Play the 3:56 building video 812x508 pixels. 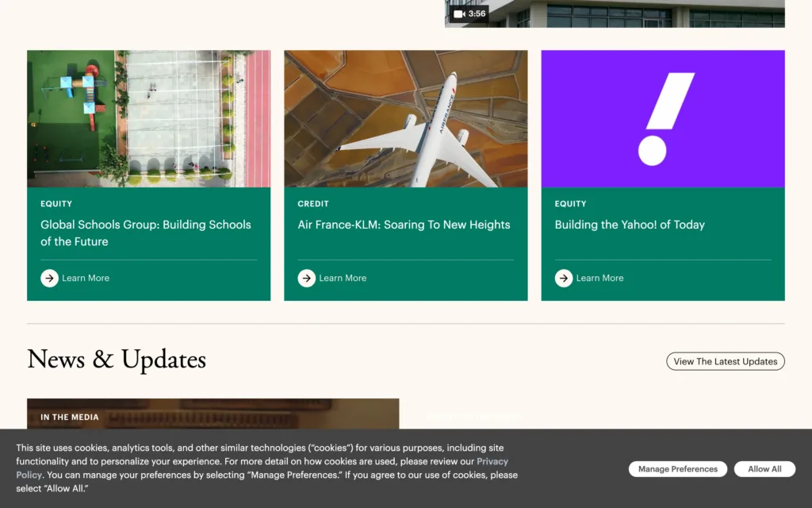pyautogui.click(x=615, y=13)
